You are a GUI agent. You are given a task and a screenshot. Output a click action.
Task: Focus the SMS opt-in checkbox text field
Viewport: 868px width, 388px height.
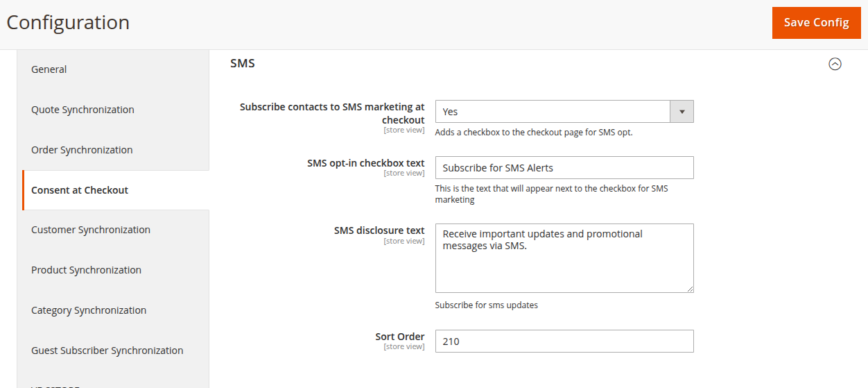click(564, 168)
